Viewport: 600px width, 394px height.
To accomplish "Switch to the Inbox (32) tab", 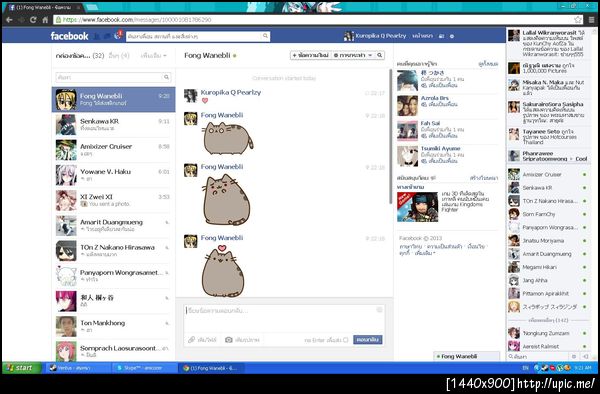I will (x=80, y=55).
